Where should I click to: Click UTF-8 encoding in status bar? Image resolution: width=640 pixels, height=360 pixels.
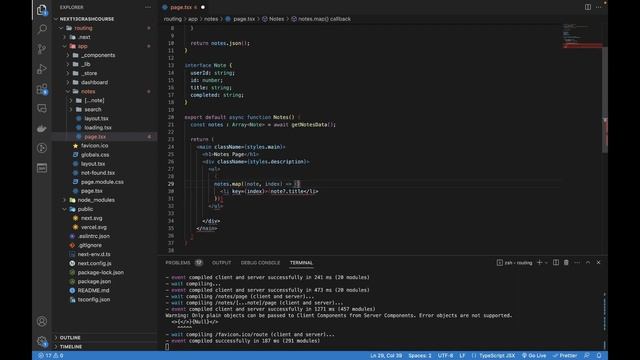445,356
